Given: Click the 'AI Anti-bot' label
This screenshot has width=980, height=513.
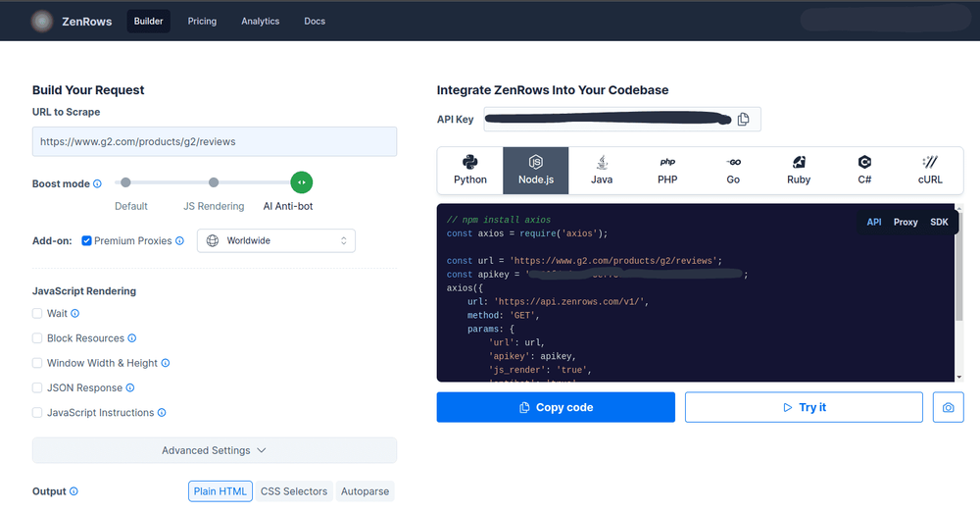Looking at the screenshot, I should click(288, 206).
